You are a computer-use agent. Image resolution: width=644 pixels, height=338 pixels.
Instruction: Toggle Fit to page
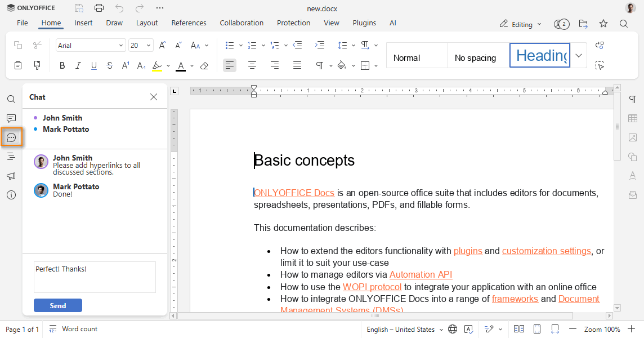[x=537, y=329]
